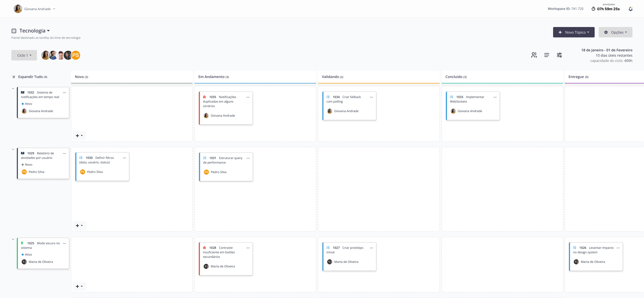Open the team members people icon
The image size is (644, 298).
pyautogui.click(x=534, y=55)
